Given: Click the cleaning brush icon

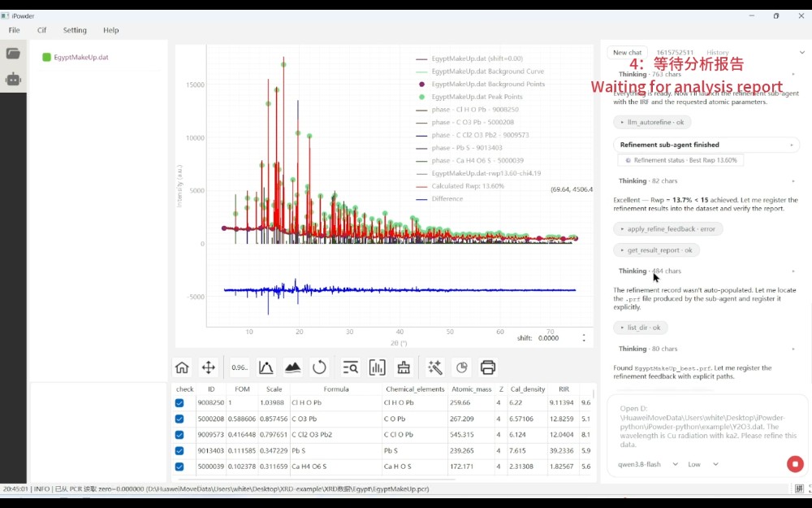Looking at the screenshot, I should pyautogui.click(x=404, y=367).
